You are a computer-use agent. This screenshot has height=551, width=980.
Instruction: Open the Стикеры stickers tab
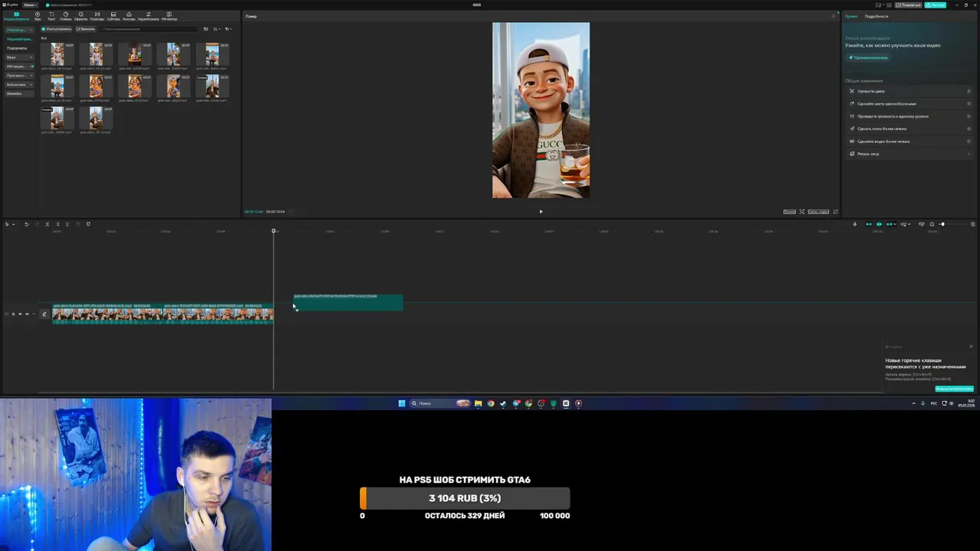click(66, 16)
